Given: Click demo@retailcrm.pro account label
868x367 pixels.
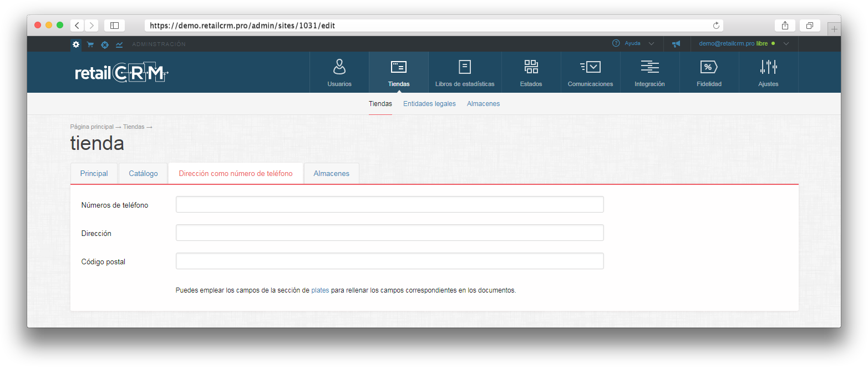Looking at the screenshot, I should 727,43.
